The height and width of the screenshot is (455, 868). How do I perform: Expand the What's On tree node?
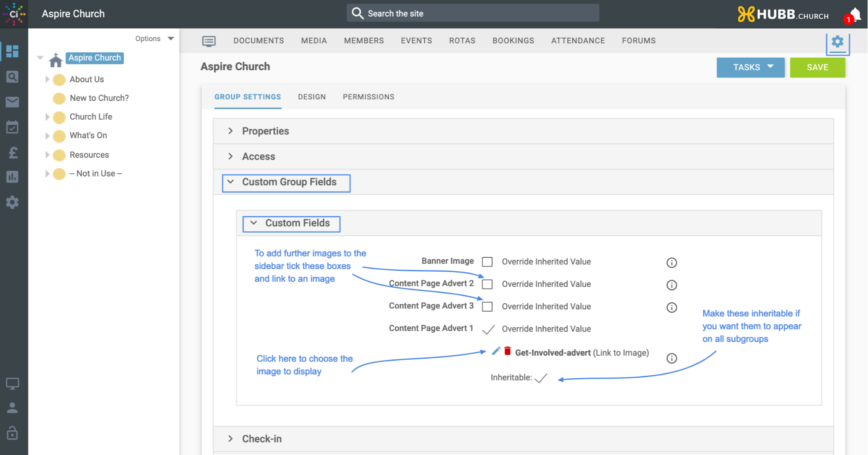click(x=47, y=136)
